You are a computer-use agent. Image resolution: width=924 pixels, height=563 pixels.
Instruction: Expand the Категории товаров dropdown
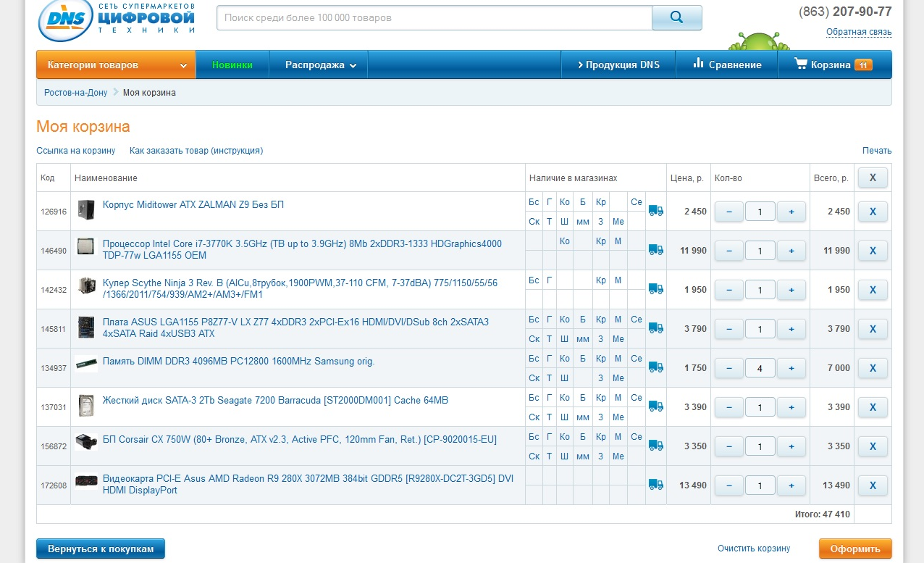pos(116,64)
